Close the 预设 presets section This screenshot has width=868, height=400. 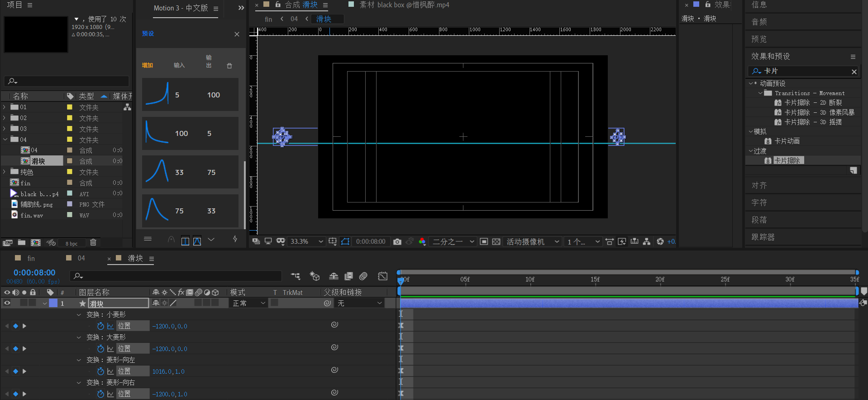tap(237, 34)
